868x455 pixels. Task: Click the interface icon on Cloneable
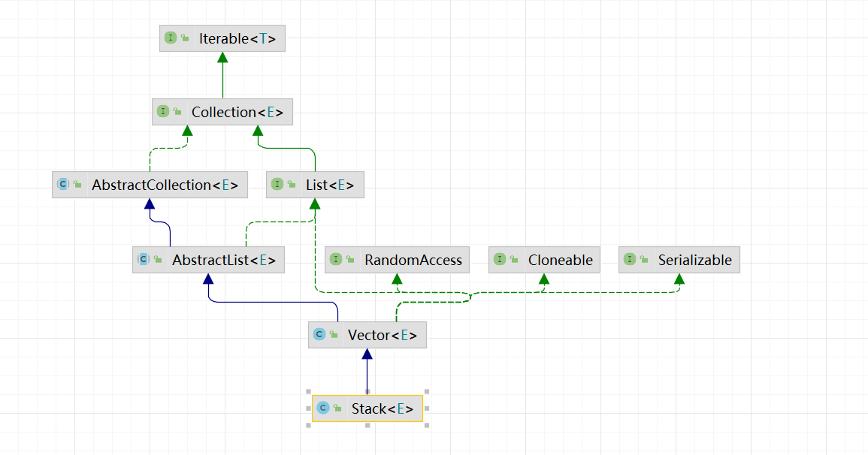tap(500, 259)
